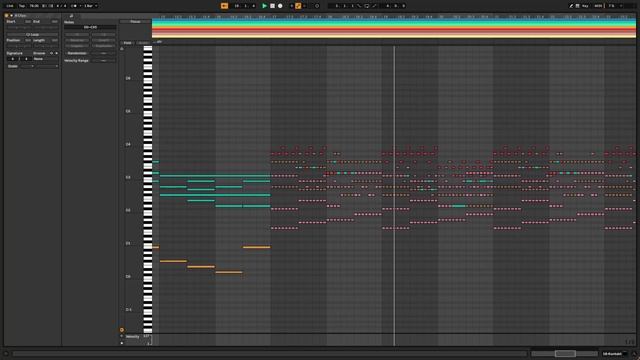
Task: Open the Groove chooser showing None
Action: (45, 59)
